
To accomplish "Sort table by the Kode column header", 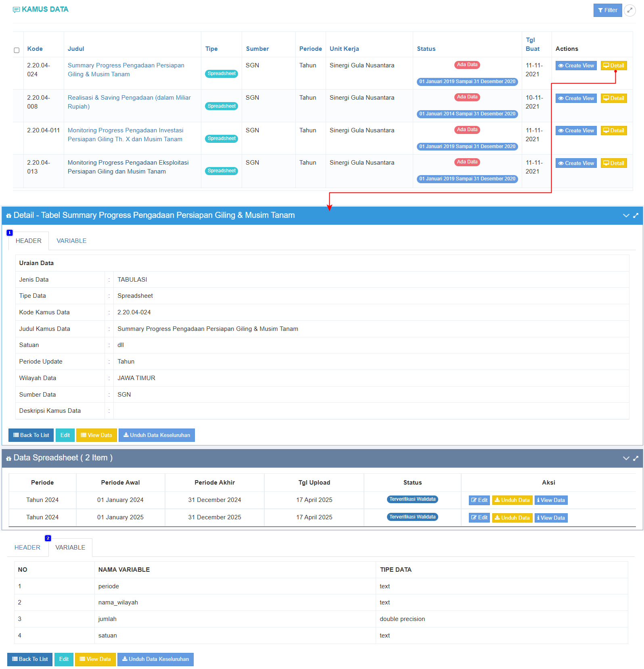I will pyautogui.click(x=35, y=49).
